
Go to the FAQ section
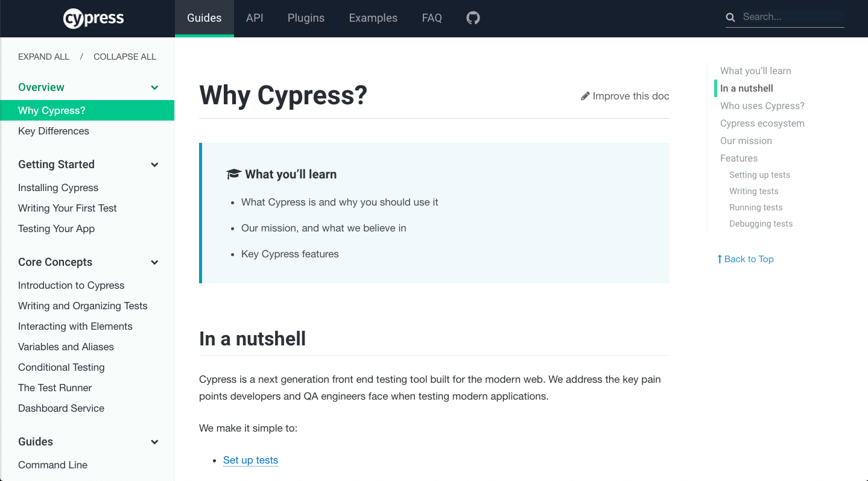[431, 17]
